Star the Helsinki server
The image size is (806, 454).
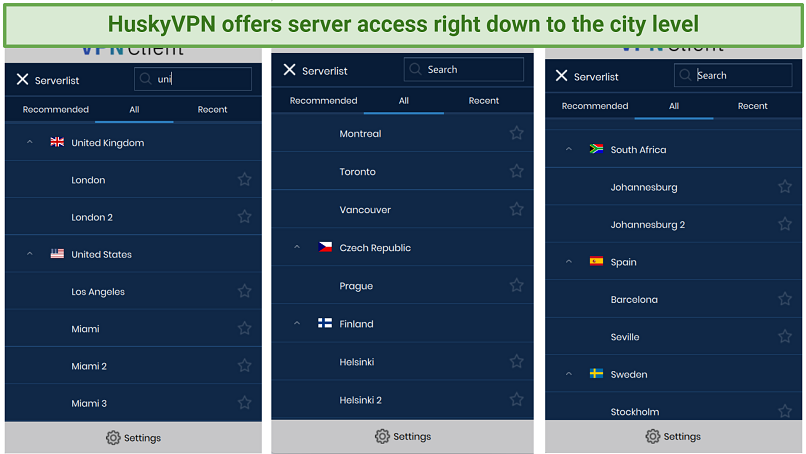pyautogui.click(x=517, y=361)
